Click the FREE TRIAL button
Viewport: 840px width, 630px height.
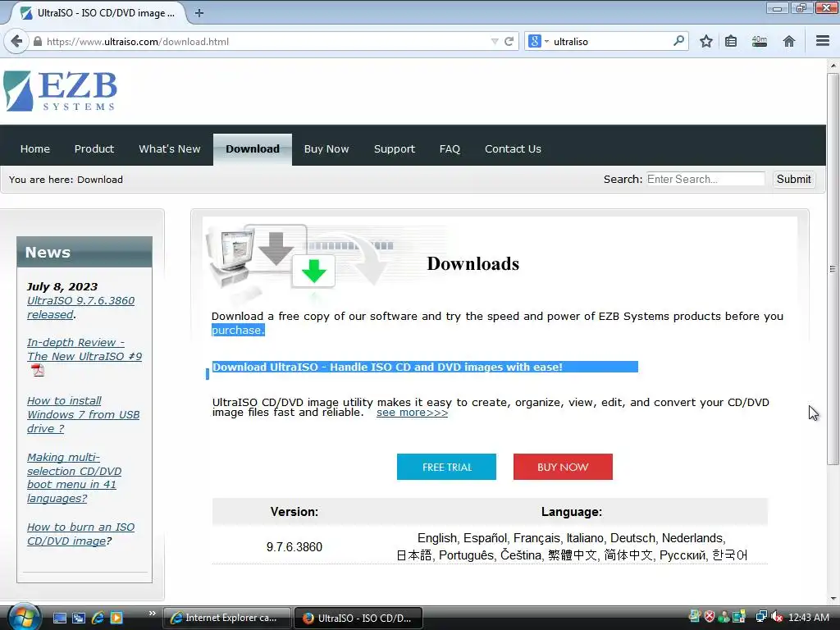446,467
